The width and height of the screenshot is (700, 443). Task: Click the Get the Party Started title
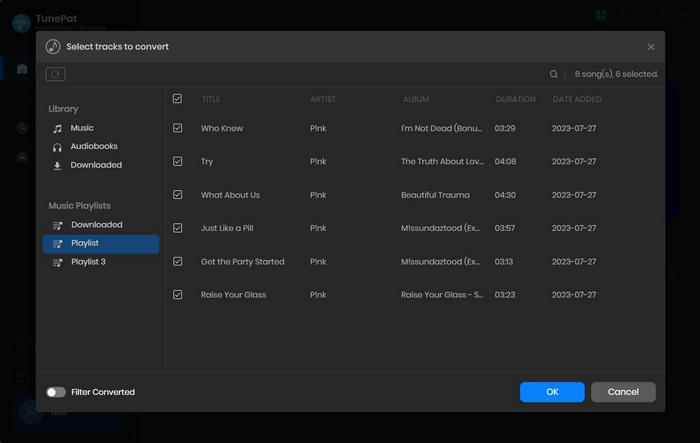pos(242,262)
